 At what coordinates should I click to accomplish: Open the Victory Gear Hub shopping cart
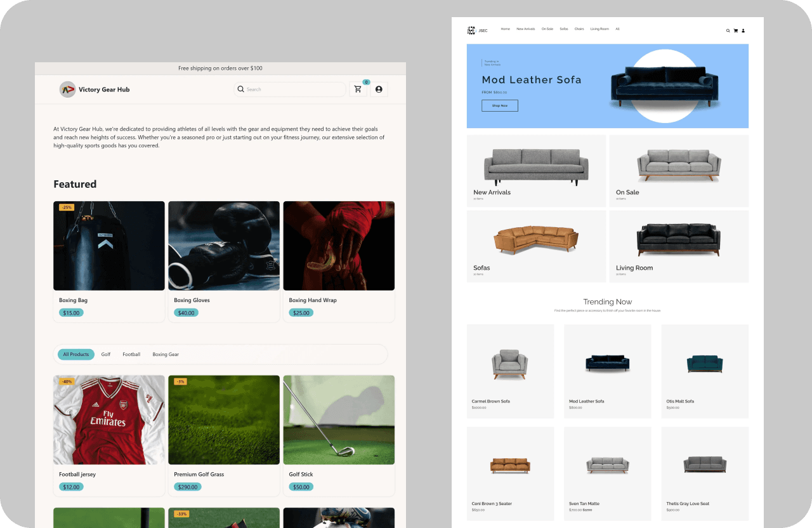358,89
